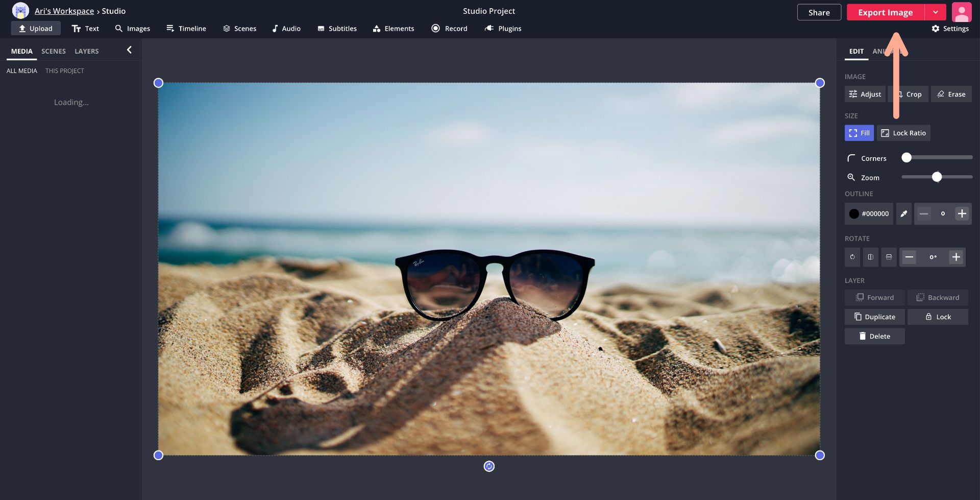This screenshot has height=500, width=980.
Task: Flip the image vertically
Action: tap(889, 257)
